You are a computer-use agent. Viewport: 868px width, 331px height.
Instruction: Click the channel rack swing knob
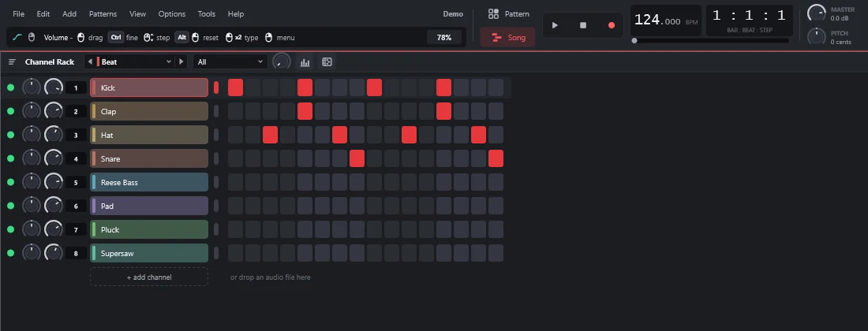point(282,62)
